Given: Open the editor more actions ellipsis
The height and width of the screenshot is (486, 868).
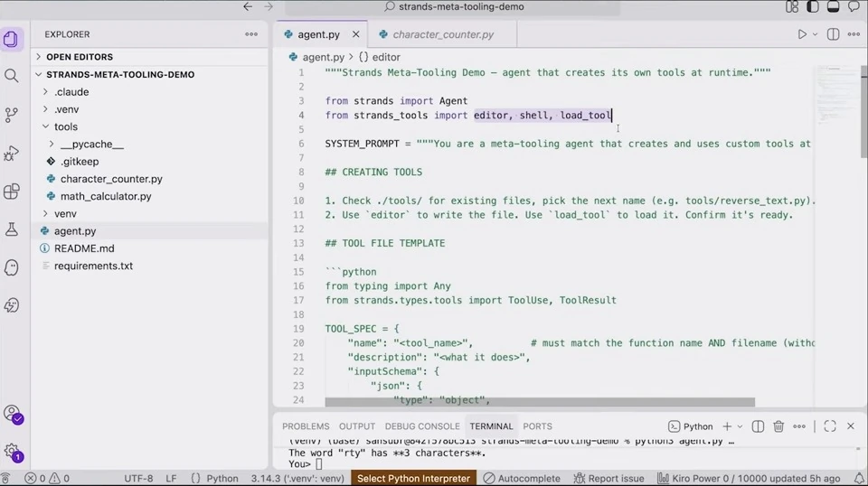Looking at the screenshot, I should (x=854, y=34).
